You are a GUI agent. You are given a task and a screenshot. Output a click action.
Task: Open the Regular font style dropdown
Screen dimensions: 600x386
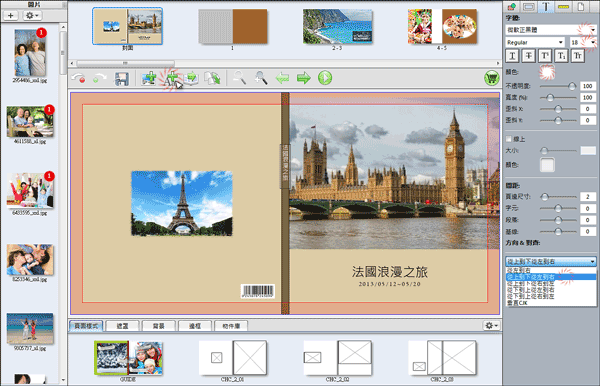pyautogui.click(x=535, y=42)
